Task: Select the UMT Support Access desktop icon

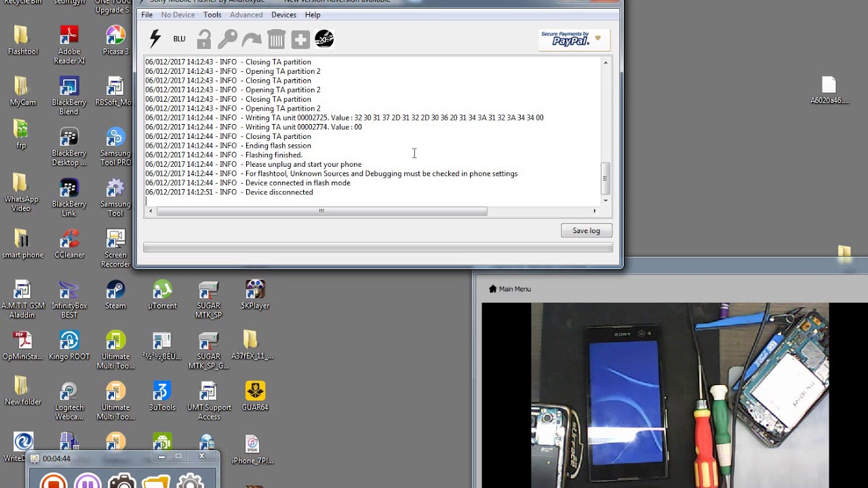Action: pyautogui.click(x=209, y=401)
